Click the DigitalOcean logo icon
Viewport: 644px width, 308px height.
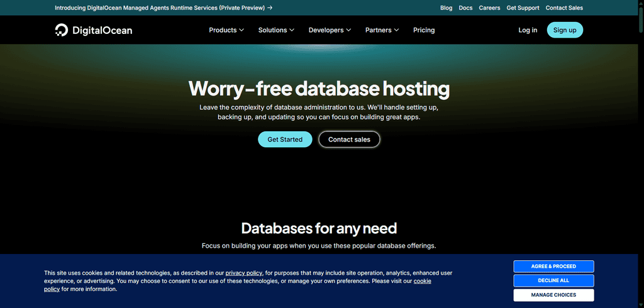click(61, 30)
